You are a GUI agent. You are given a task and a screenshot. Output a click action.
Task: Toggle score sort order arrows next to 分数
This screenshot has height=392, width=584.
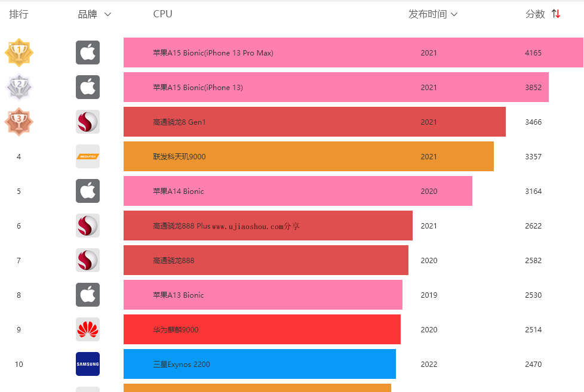(556, 14)
